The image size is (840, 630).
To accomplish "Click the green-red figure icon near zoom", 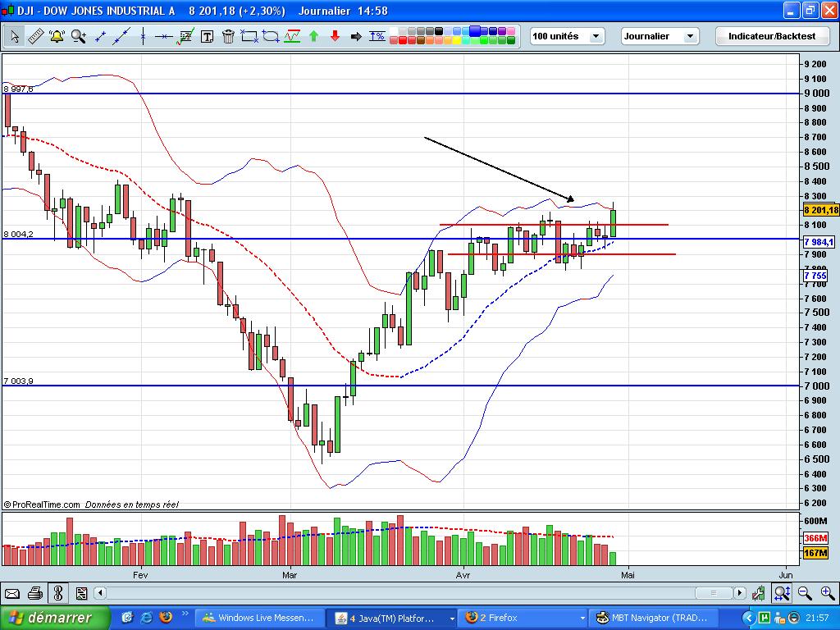I will click(x=758, y=594).
